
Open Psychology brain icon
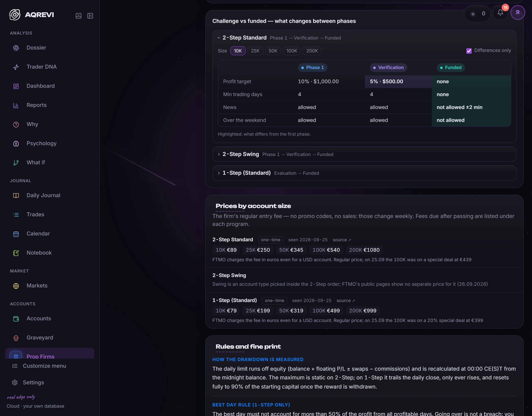click(x=16, y=144)
